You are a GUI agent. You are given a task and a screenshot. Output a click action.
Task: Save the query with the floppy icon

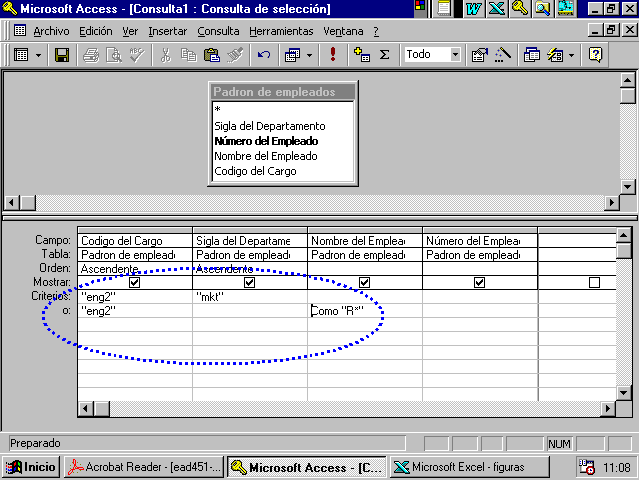[x=62, y=55]
